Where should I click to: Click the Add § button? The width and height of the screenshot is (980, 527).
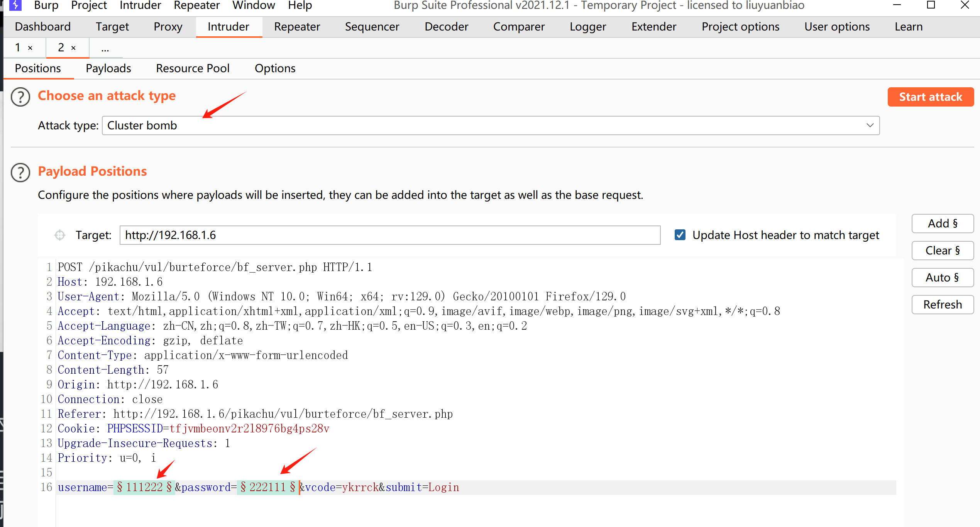942,224
